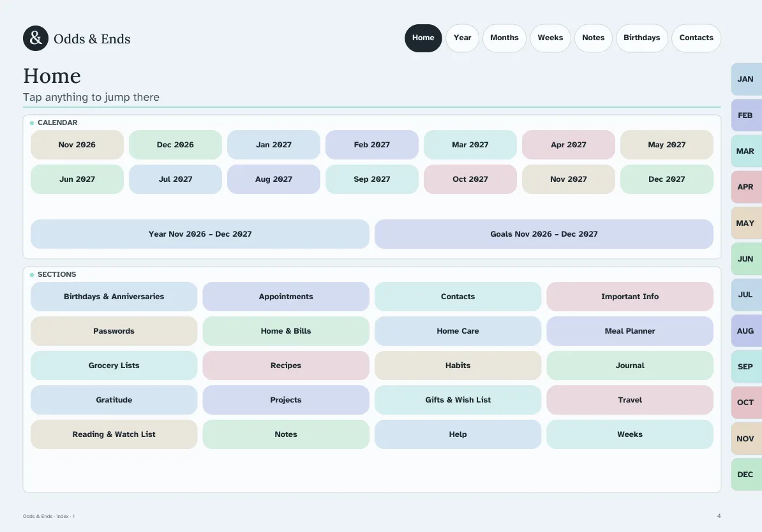Select the JUL side tab
Image resolution: width=762 pixels, height=532 pixels.
[747, 295]
